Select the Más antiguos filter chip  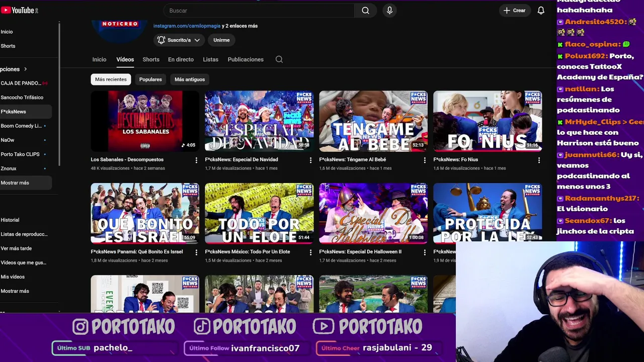[190, 79]
